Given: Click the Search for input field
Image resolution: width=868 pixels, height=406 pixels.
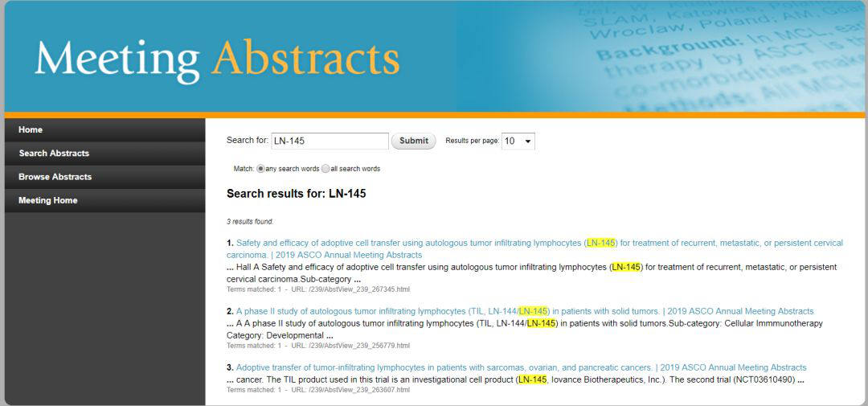Looking at the screenshot, I should pos(330,141).
